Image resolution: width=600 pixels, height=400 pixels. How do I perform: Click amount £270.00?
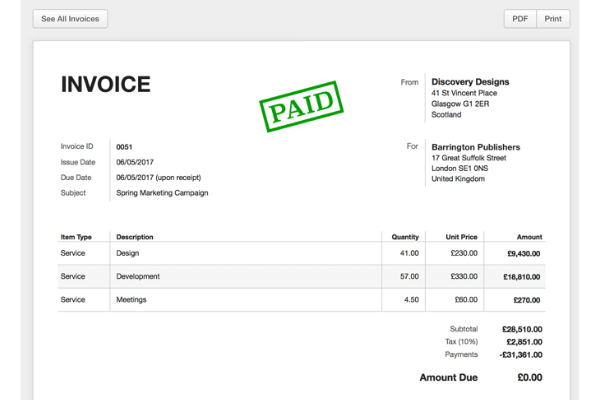tap(527, 300)
